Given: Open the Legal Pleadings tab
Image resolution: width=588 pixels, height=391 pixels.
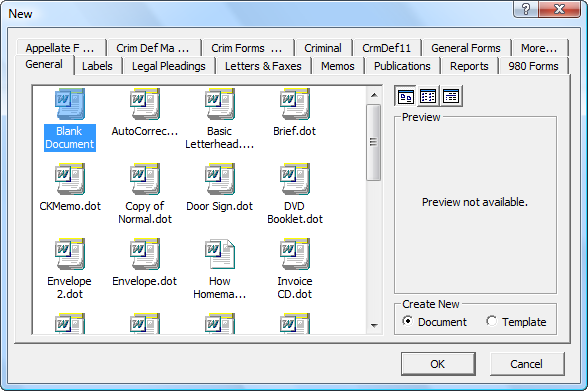Looking at the screenshot, I should click(x=169, y=66).
